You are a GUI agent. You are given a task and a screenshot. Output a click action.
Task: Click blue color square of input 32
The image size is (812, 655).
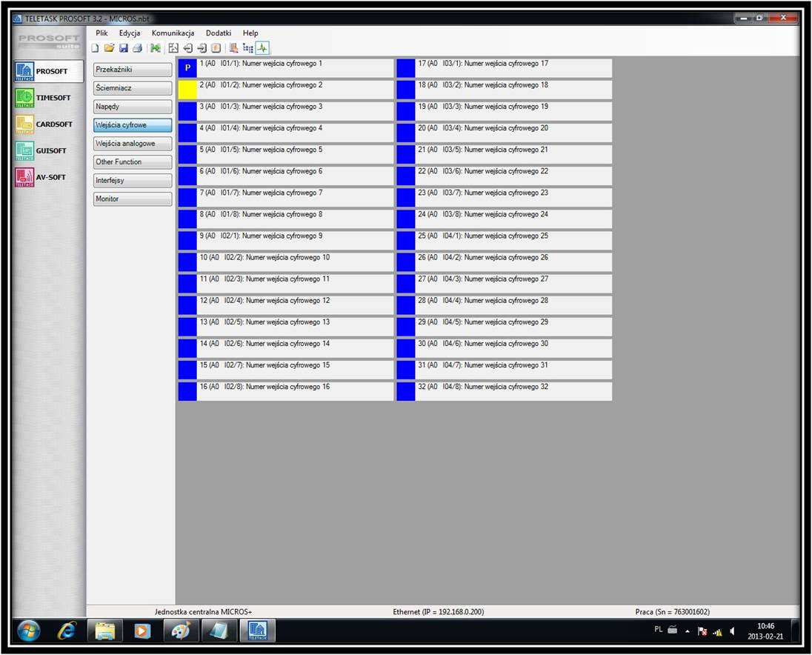point(406,391)
